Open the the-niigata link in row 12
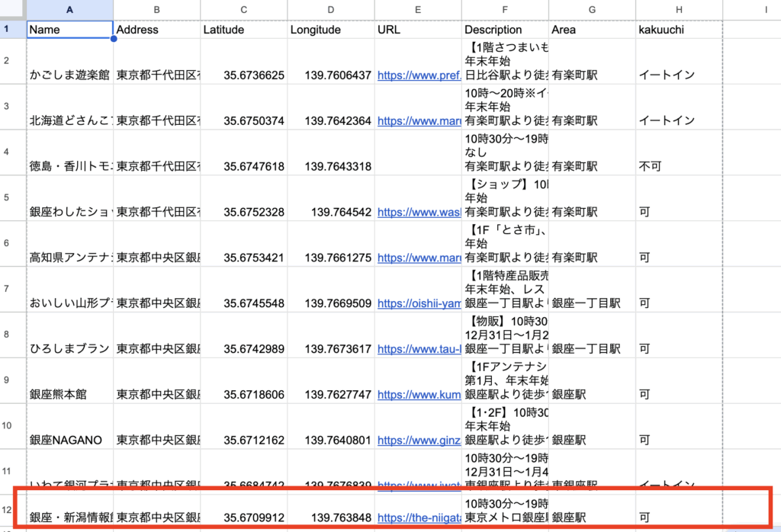Viewport: 781px width, 532px height. pos(419,518)
